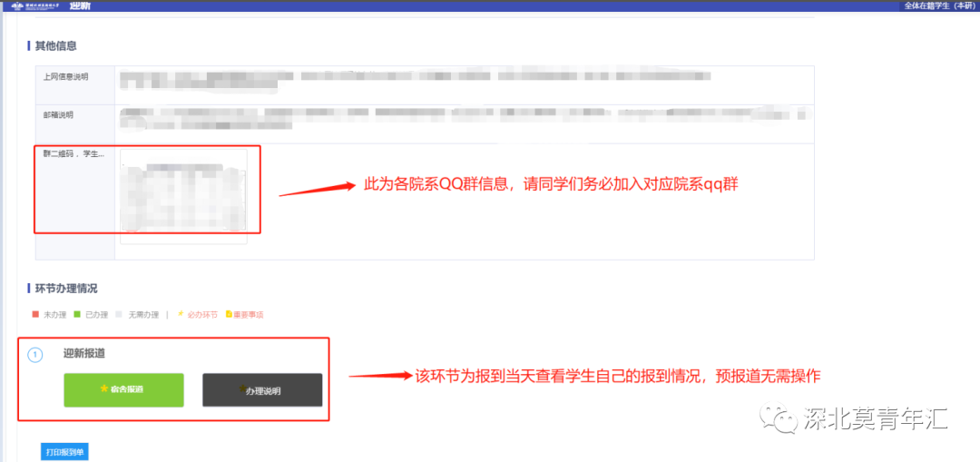Open the blurred QQ group QR code image

183,196
